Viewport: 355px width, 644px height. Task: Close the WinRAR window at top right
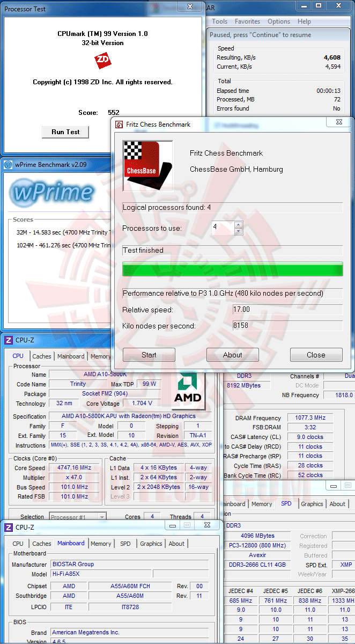pos(338,5)
